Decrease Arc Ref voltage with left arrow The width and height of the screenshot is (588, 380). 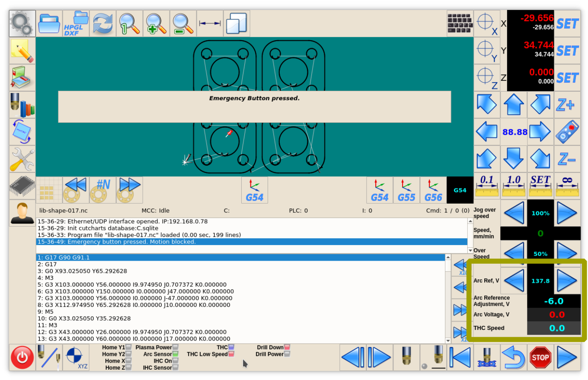tap(514, 281)
